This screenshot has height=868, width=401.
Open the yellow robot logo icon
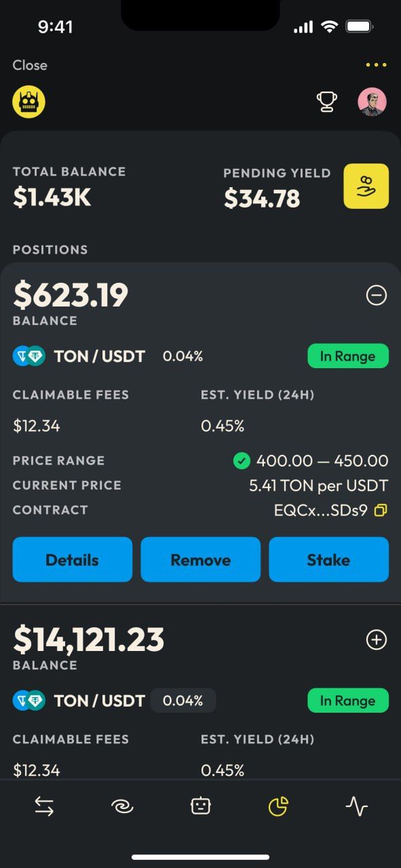click(x=29, y=102)
